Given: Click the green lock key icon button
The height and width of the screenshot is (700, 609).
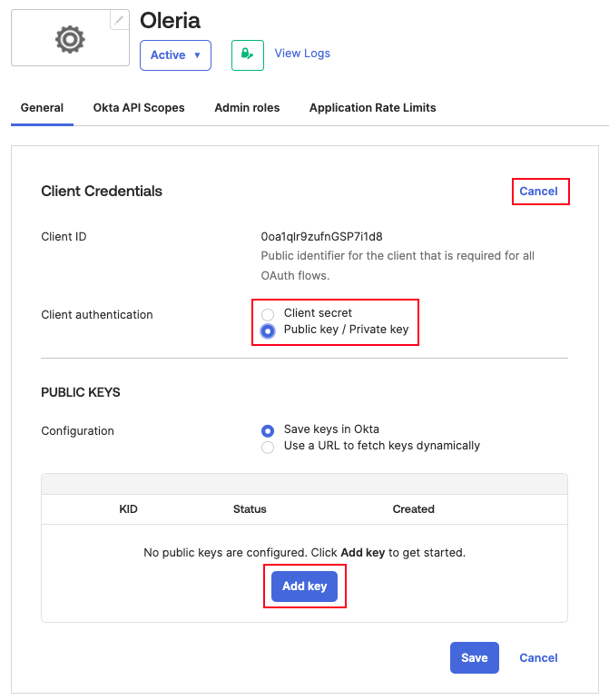Looking at the screenshot, I should pos(248,54).
